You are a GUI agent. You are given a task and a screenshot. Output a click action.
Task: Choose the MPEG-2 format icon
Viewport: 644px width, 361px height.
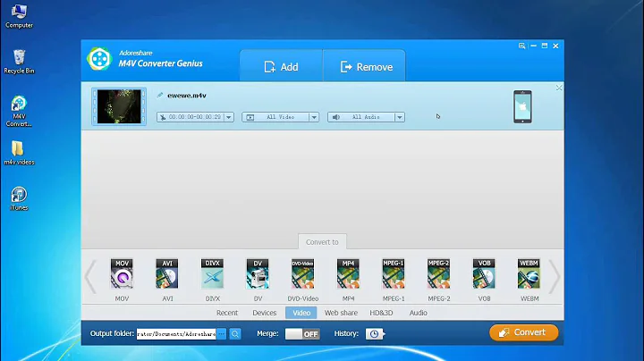438,273
